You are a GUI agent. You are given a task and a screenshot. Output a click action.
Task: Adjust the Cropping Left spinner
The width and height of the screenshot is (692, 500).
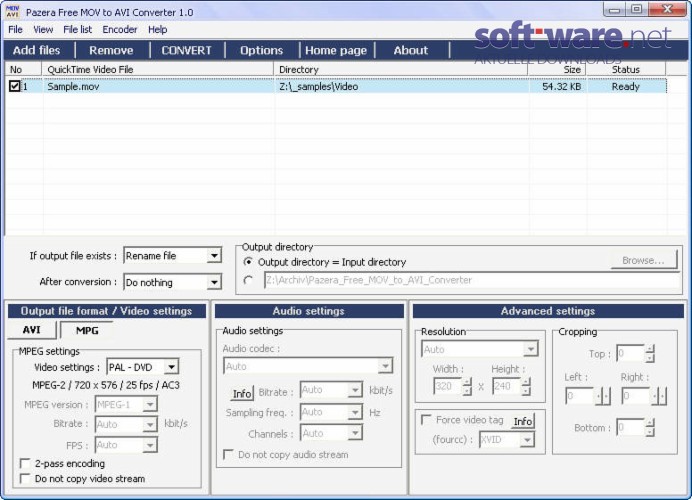[x=603, y=396]
